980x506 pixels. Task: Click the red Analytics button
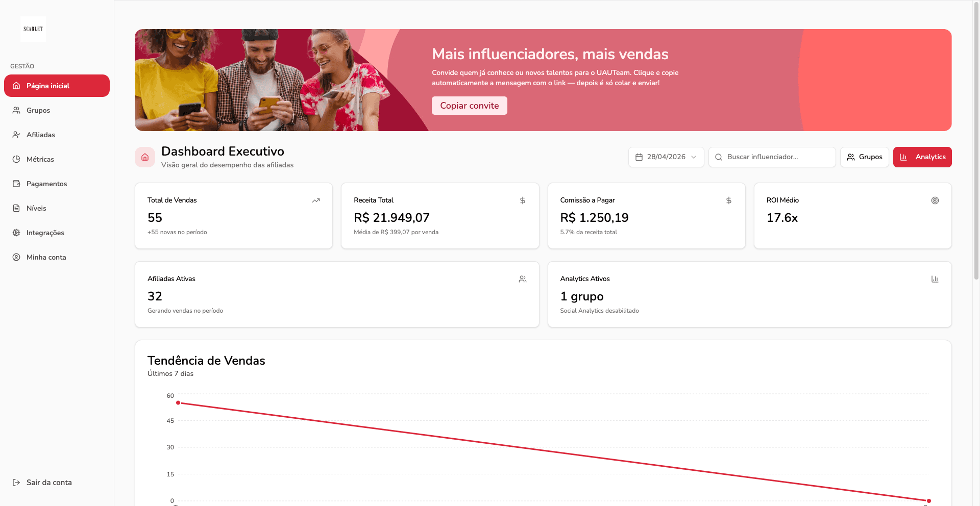coord(922,157)
